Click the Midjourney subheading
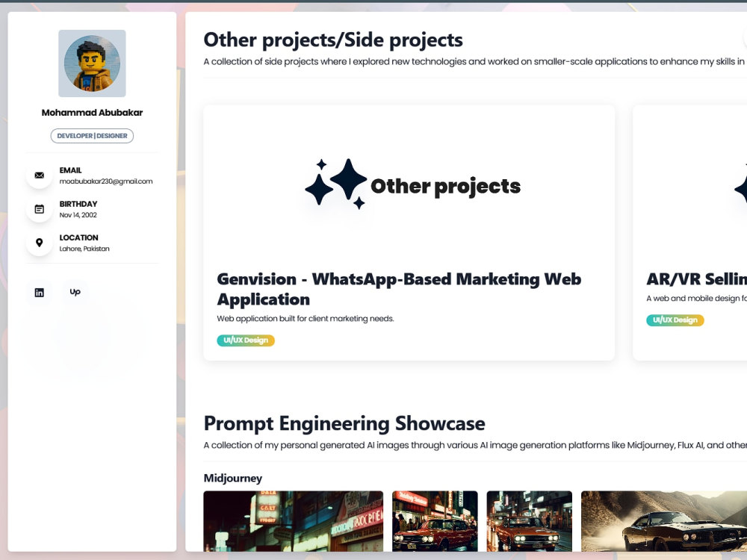The height and width of the screenshot is (560, 747). tap(233, 478)
